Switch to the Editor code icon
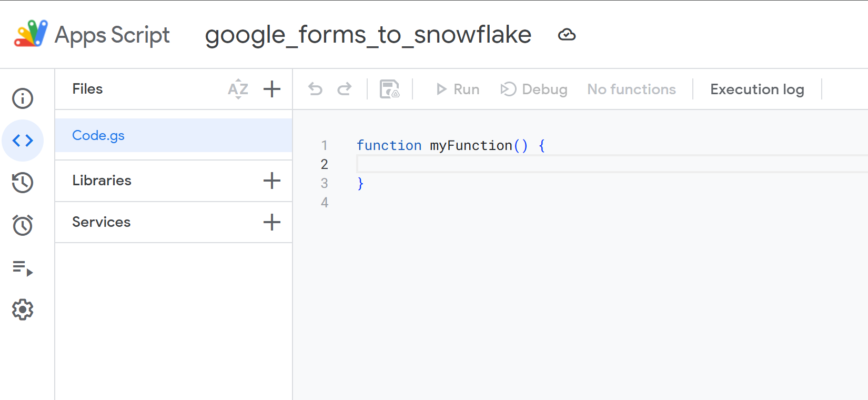868x400 pixels. pyautogui.click(x=23, y=141)
